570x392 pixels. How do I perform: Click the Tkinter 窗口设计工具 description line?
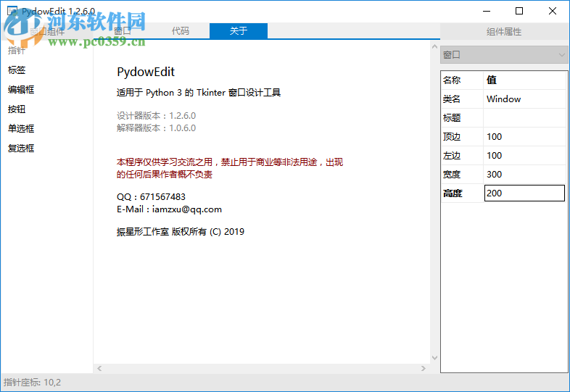click(x=199, y=92)
